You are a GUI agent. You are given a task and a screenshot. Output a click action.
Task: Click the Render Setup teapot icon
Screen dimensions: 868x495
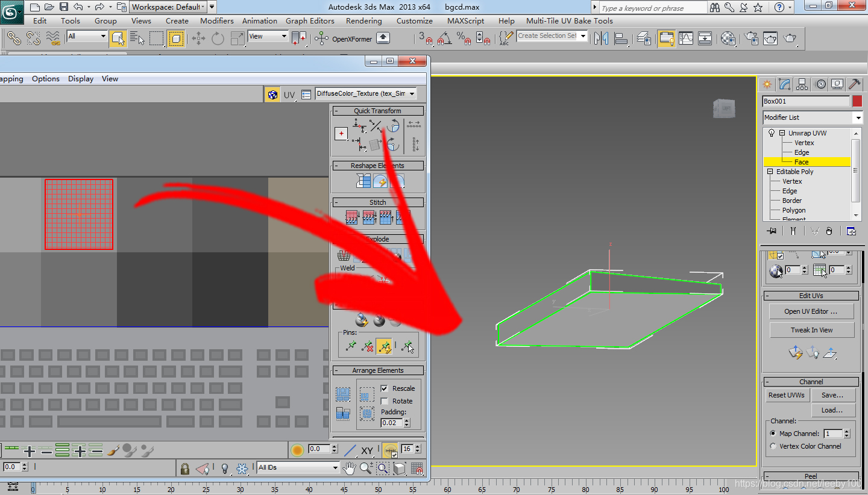pos(751,39)
